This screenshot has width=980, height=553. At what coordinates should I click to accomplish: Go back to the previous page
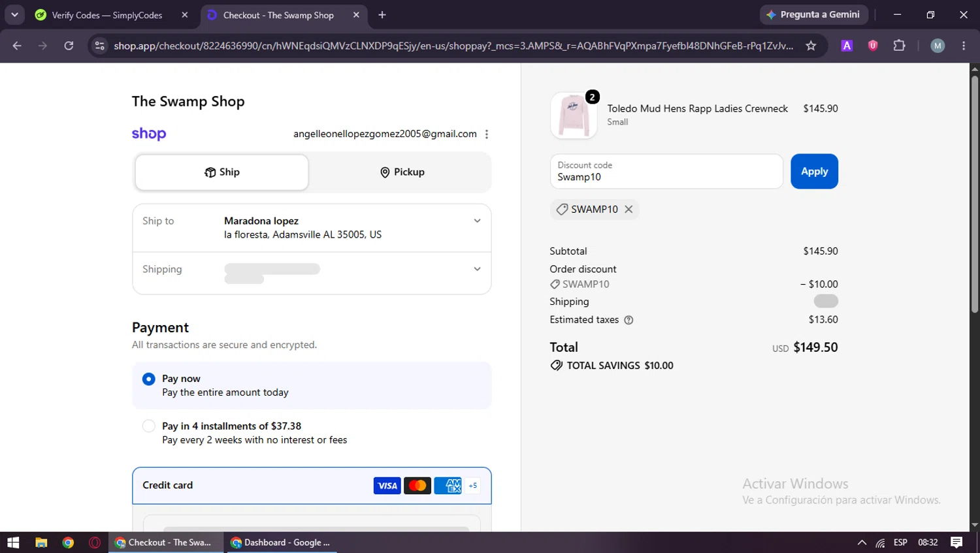tap(17, 46)
